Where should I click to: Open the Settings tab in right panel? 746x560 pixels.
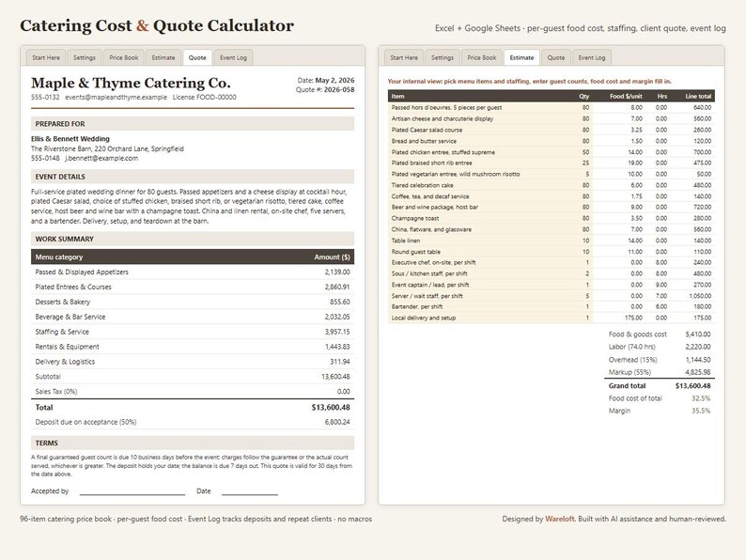click(443, 57)
